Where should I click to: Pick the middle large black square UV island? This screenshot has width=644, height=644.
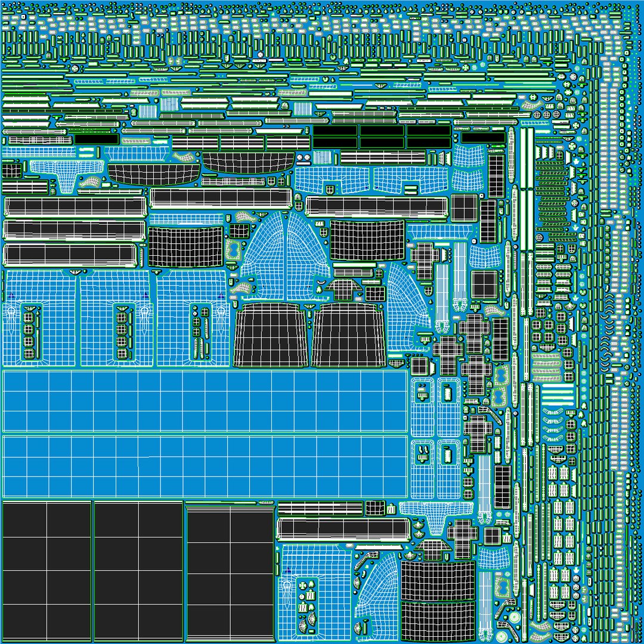coord(138,572)
